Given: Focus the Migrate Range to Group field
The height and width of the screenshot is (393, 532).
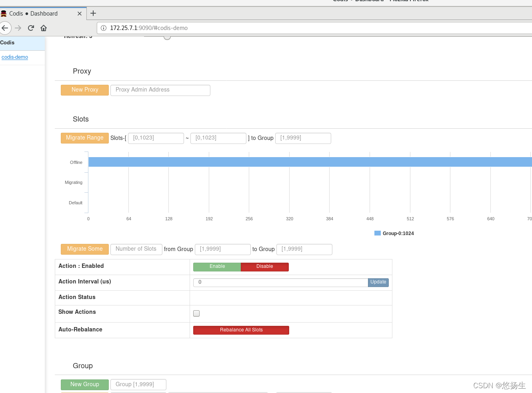Looking at the screenshot, I should tap(303, 138).
